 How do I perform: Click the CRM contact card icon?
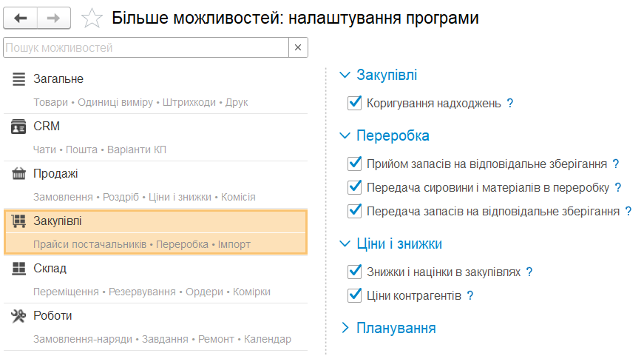click(x=18, y=127)
